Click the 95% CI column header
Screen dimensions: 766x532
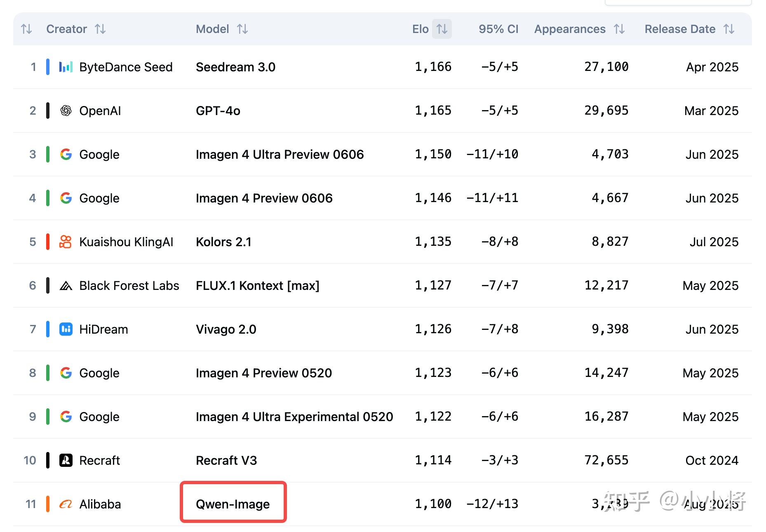[x=498, y=29]
